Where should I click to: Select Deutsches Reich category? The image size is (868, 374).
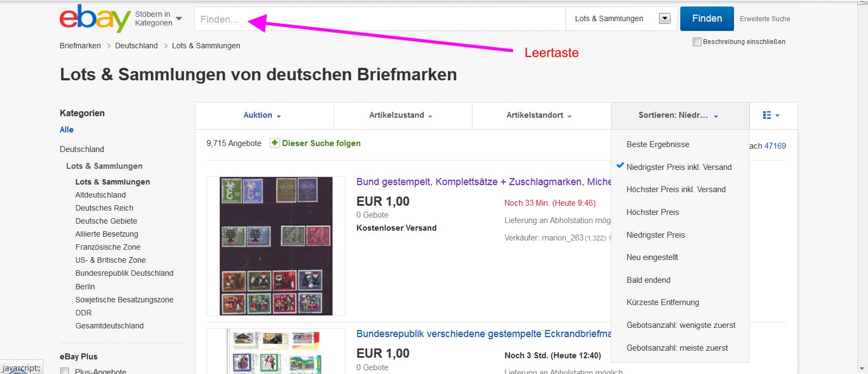click(104, 208)
